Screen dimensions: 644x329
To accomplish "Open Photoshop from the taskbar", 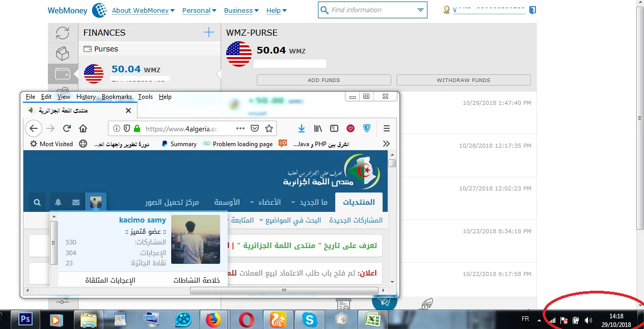I will coord(25,319).
